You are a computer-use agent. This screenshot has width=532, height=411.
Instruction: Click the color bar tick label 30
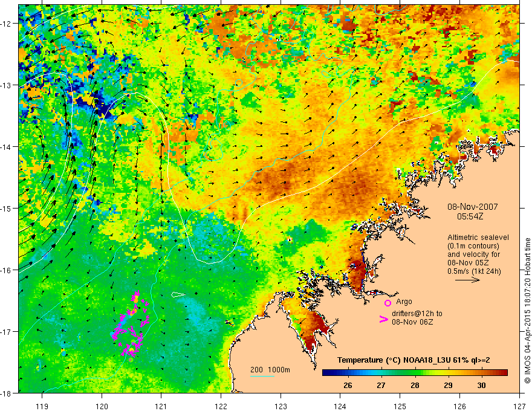click(x=481, y=385)
